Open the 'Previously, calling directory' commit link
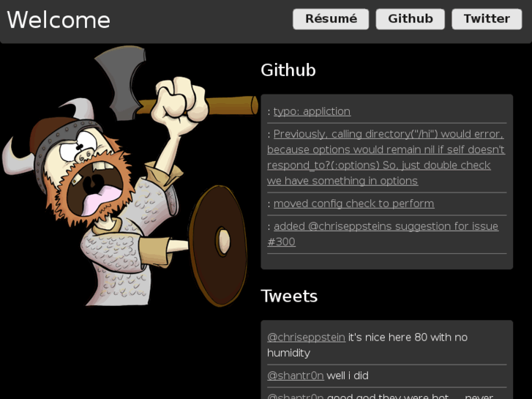 [386, 157]
